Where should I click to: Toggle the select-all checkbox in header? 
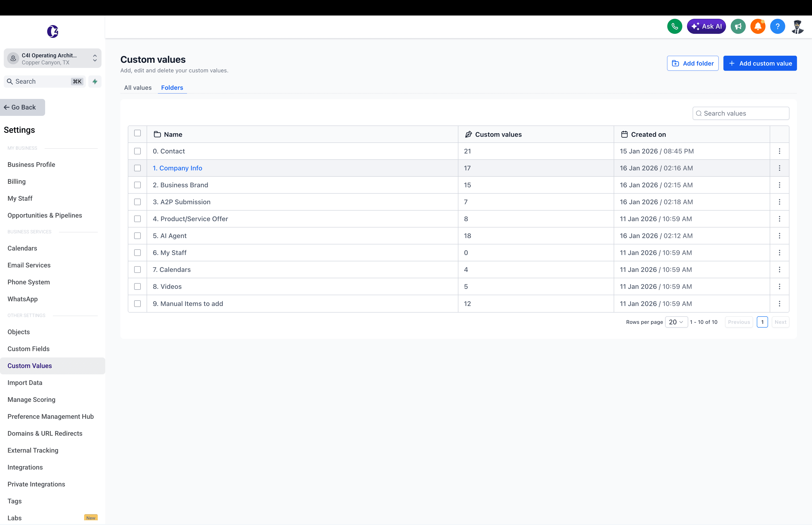coord(137,133)
